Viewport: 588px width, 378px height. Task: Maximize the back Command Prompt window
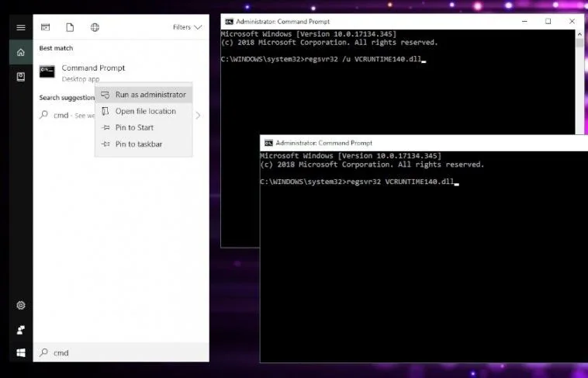coord(548,22)
